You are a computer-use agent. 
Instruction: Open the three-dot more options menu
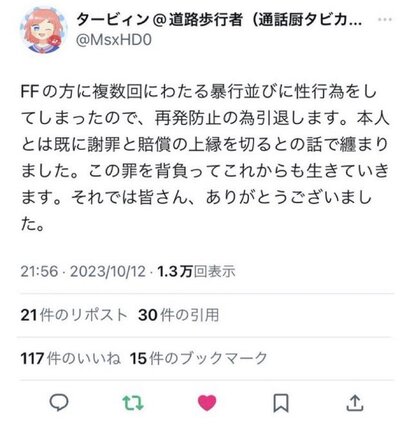point(385,19)
